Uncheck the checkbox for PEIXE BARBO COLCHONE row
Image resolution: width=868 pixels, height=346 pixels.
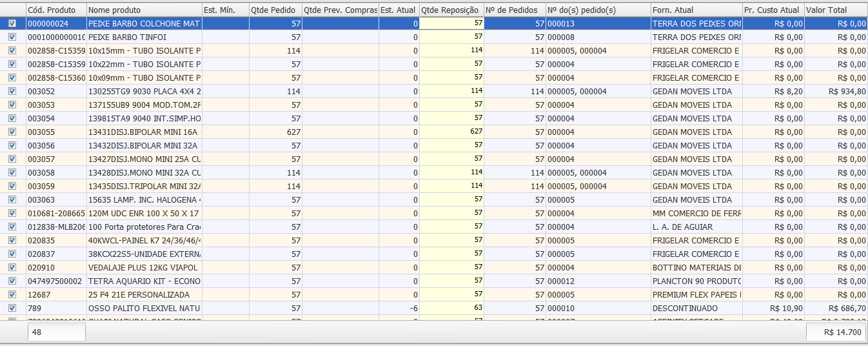[12, 23]
